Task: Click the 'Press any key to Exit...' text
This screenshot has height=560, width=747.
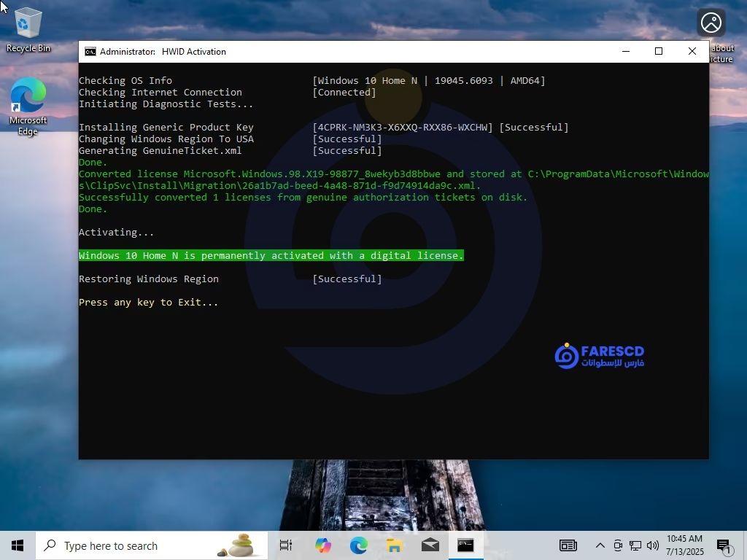Action: pyautogui.click(x=148, y=303)
